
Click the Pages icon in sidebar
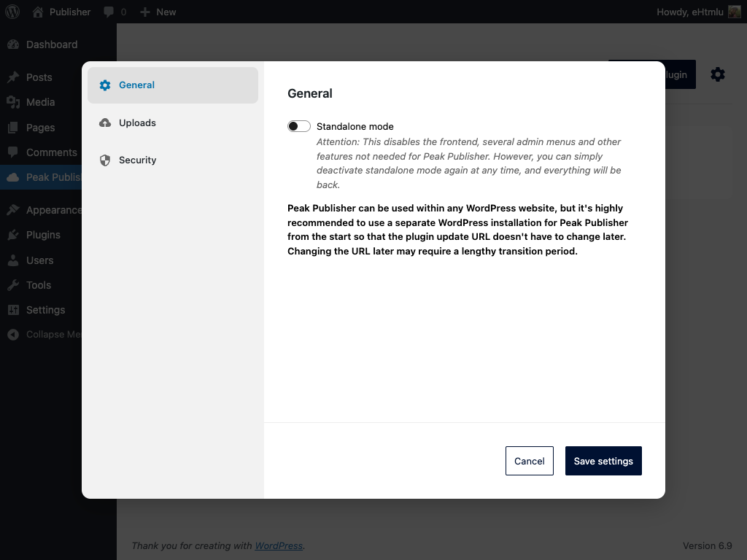(x=13, y=128)
